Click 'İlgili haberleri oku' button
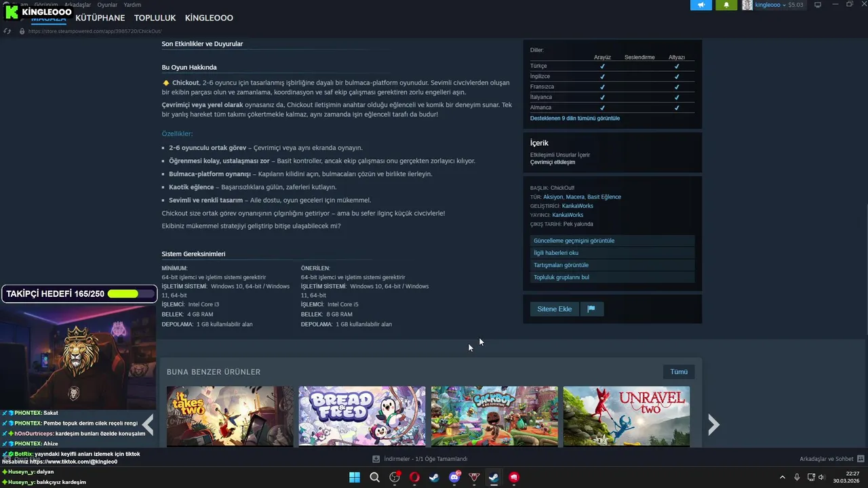 [612, 253]
